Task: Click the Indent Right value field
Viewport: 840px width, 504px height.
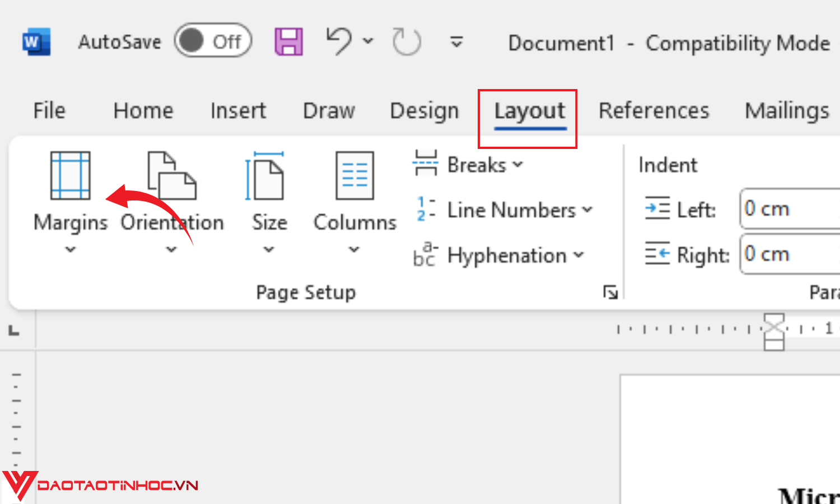Action: pos(790,254)
